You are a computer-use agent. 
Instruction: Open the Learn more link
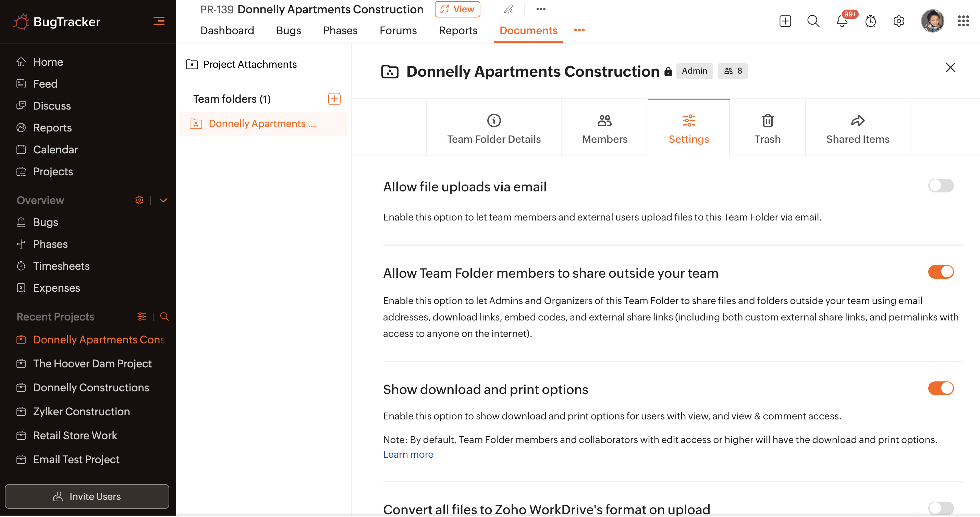(408, 454)
